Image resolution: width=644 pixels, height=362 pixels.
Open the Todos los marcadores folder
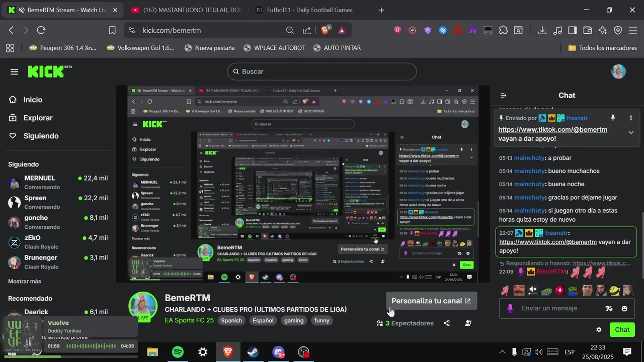(x=602, y=48)
